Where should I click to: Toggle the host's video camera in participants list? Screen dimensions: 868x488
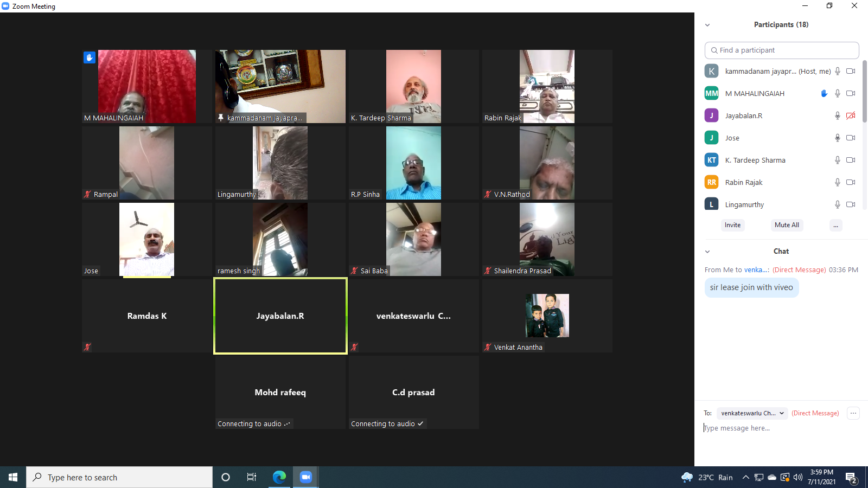(x=851, y=71)
